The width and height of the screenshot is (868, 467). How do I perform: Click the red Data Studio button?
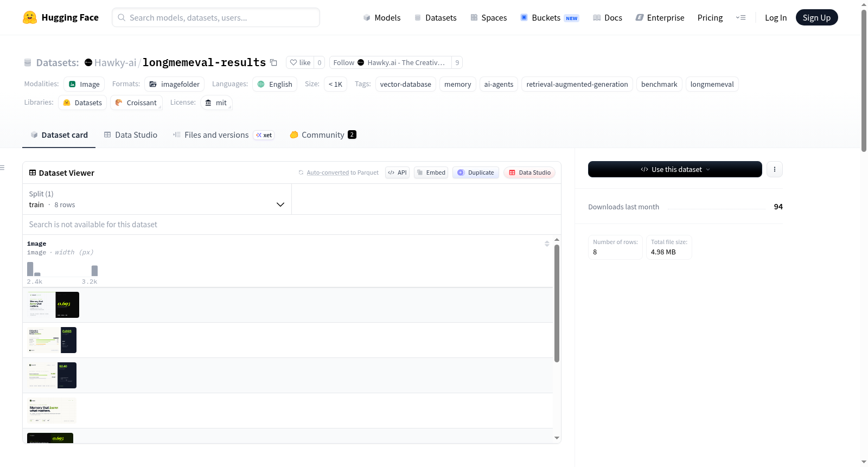pos(529,172)
